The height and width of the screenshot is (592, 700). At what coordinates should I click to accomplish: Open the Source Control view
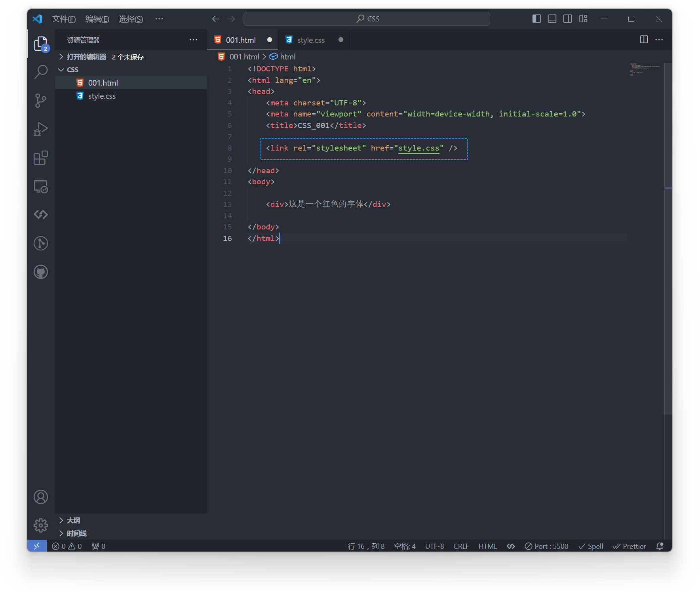41,101
